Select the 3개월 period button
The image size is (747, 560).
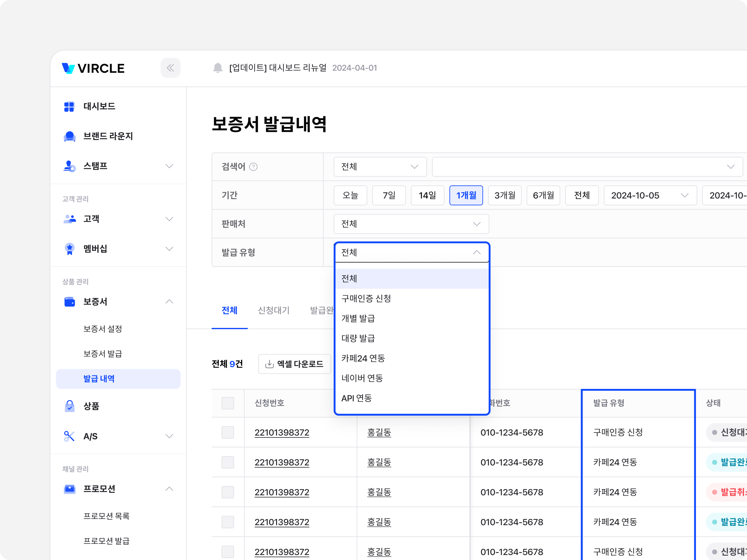coord(505,195)
